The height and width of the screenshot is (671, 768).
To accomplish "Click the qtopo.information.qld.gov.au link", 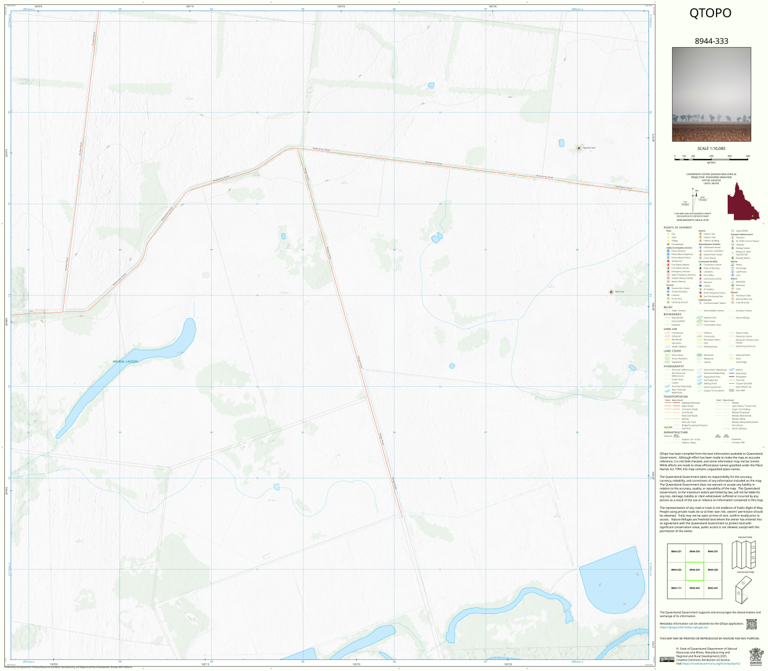I will coord(683,627).
